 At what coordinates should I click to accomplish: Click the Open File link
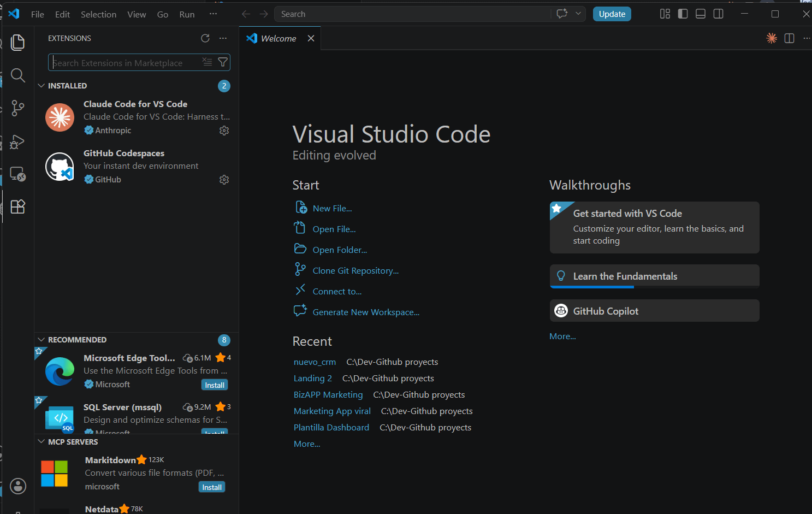click(x=334, y=229)
